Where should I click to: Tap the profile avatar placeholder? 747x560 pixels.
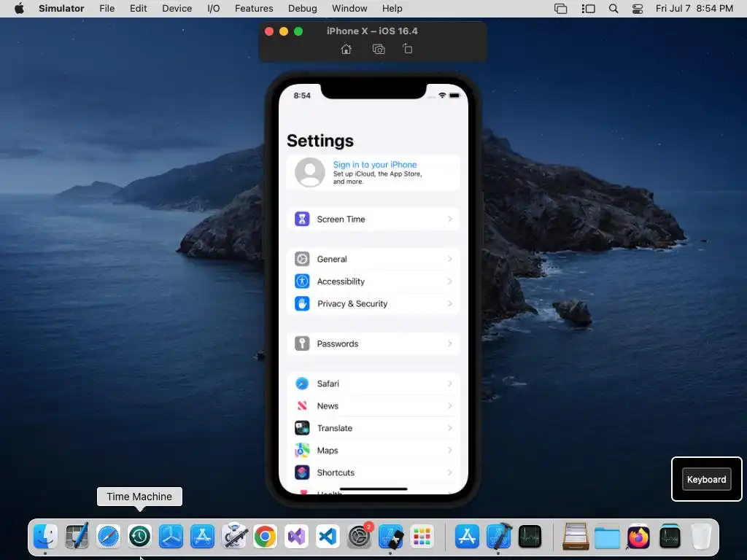coord(309,172)
